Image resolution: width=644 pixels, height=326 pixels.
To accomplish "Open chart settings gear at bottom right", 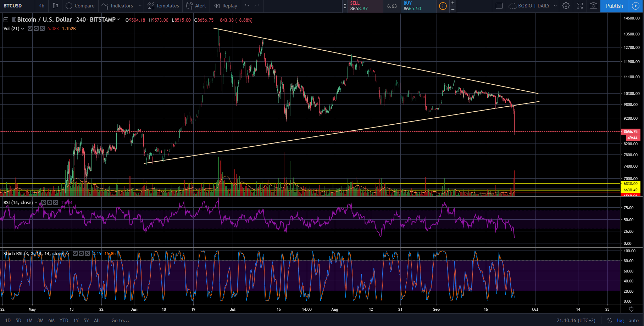I will [631, 309].
